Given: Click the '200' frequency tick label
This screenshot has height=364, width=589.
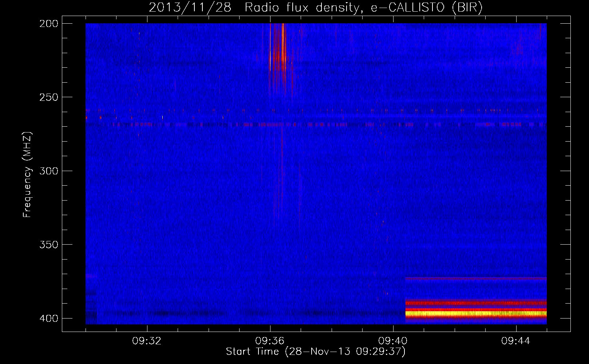Looking at the screenshot, I should [x=49, y=23].
